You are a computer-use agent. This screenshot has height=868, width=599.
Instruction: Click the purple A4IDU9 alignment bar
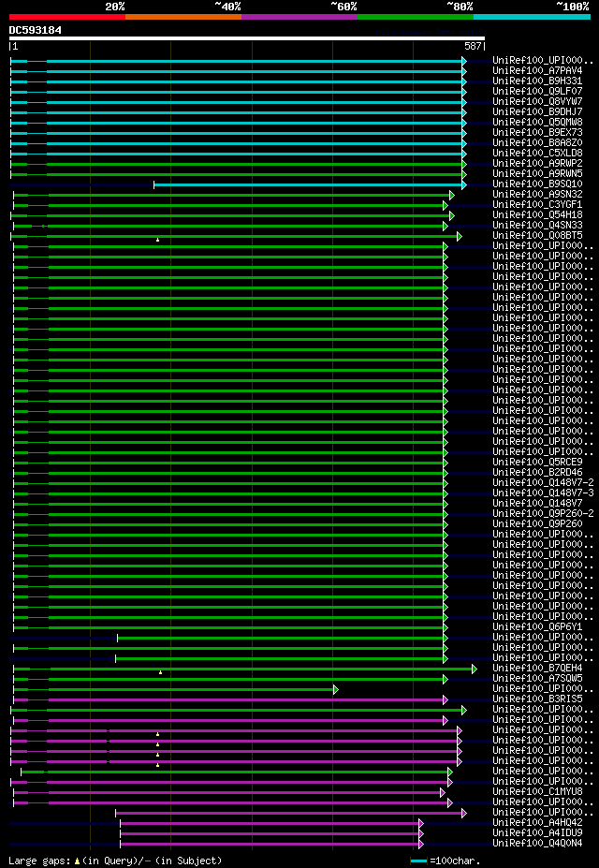click(270, 833)
